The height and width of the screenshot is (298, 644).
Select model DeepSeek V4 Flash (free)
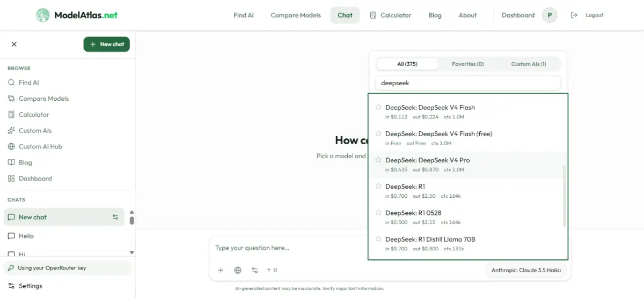(466, 138)
